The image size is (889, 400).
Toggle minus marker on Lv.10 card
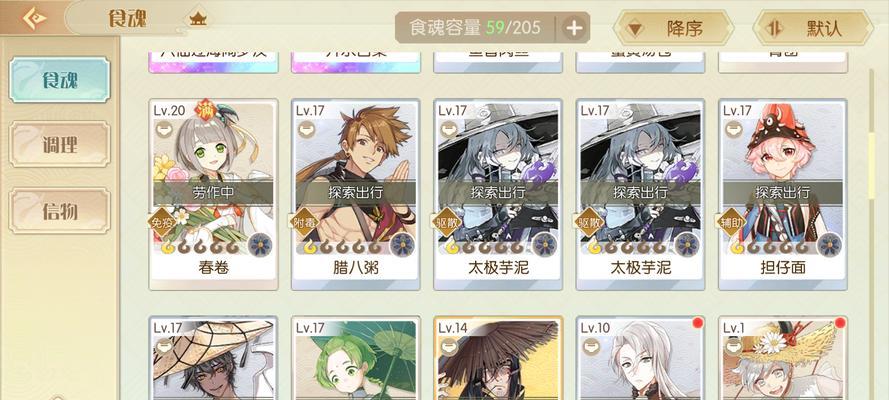click(x=590, y=346)
